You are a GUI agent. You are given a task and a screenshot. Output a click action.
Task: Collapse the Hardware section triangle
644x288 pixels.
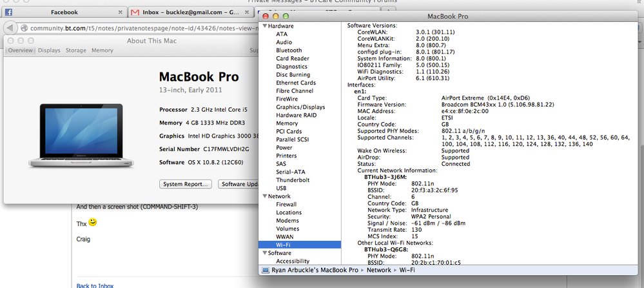coord(264,26)
